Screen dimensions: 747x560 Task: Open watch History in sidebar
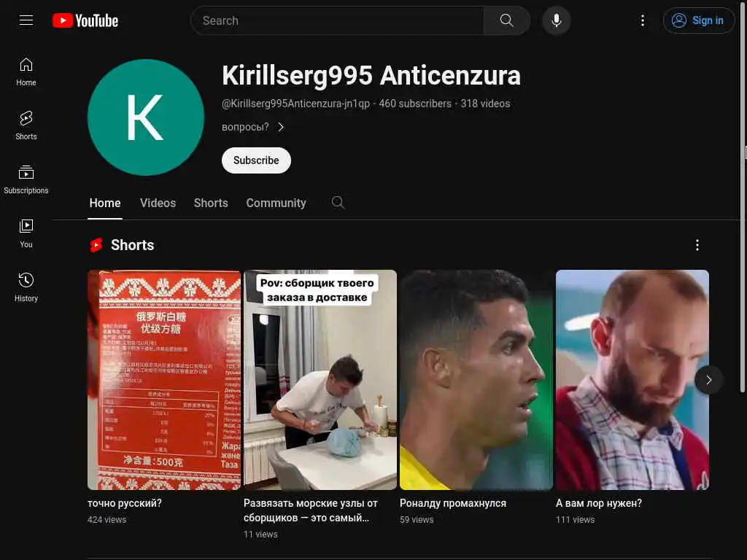[x=26, y=287]
